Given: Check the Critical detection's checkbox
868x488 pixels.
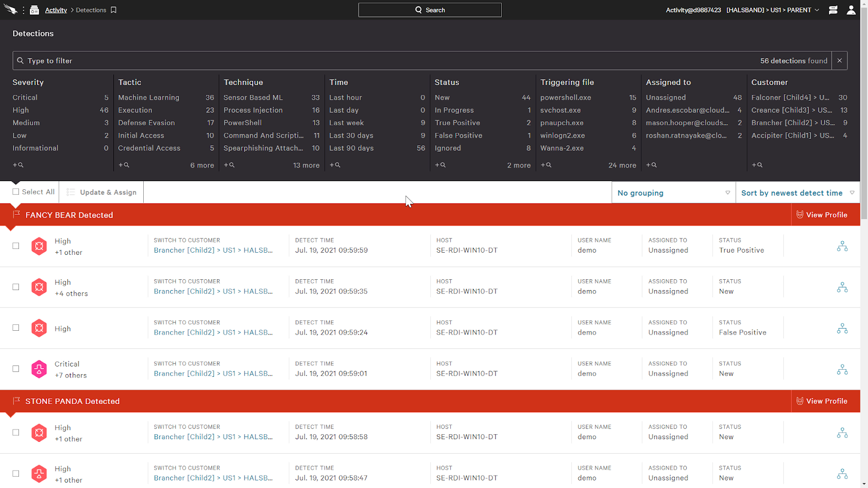Looking at the screenshot, I should coord(15,369).
